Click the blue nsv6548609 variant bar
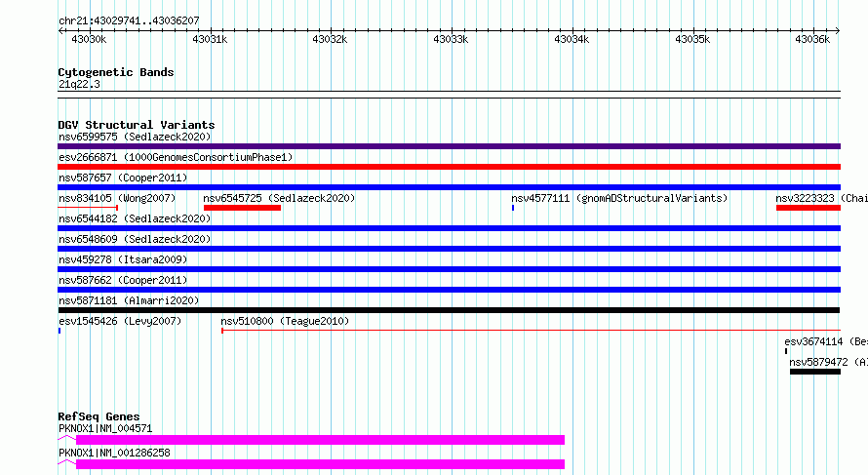This screenshot has height=475, width=868. pos(449,249)
